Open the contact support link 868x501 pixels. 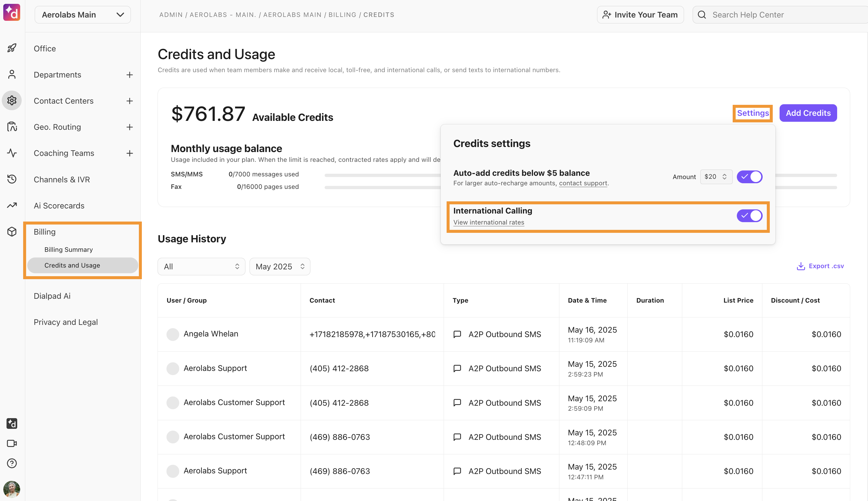583,183
